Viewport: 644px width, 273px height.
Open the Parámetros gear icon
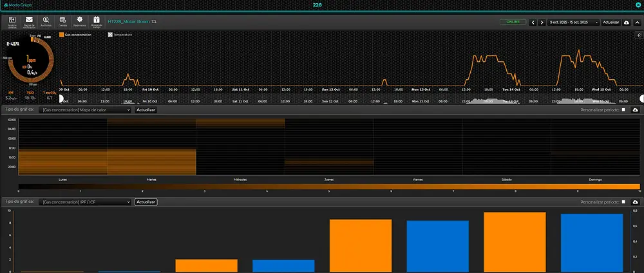[80, 22]
